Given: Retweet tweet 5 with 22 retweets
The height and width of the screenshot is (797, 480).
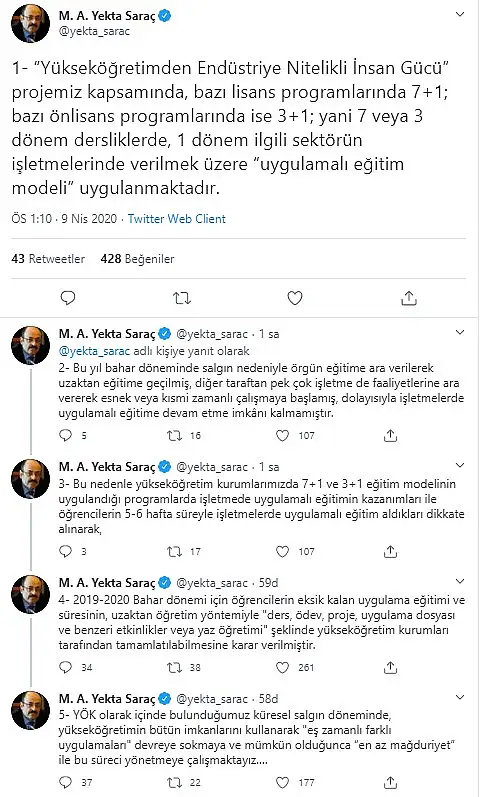Looking at the screenshot, I should coord(174,782).
